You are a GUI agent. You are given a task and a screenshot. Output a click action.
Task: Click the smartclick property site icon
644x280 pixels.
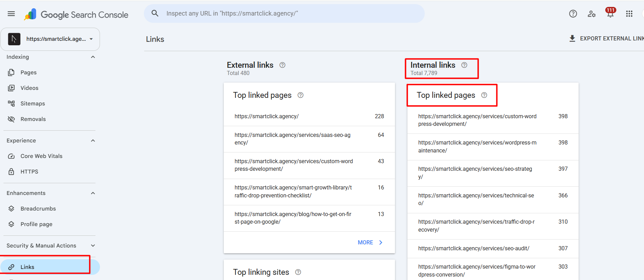[x=14, y=39]
